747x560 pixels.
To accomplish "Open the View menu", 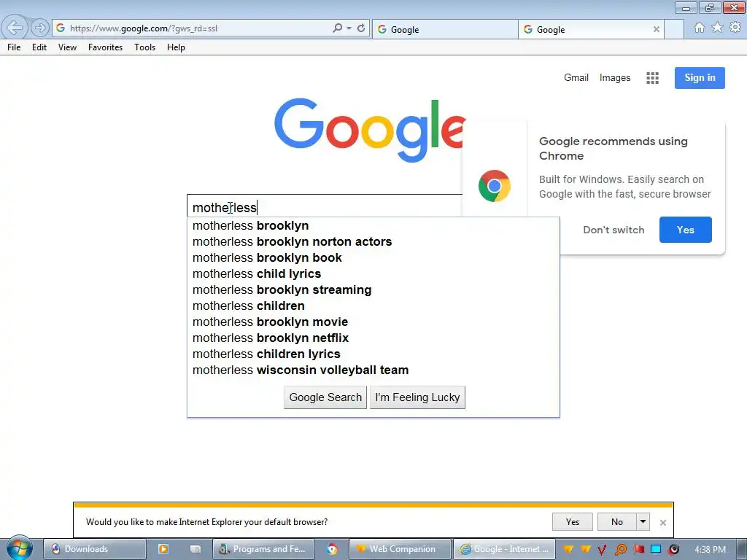I will 67,47.
